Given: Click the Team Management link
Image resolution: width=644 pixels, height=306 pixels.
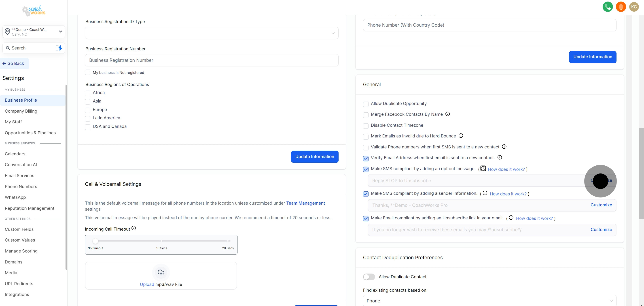Looking at the screenshot, I should tap(305, 203).
